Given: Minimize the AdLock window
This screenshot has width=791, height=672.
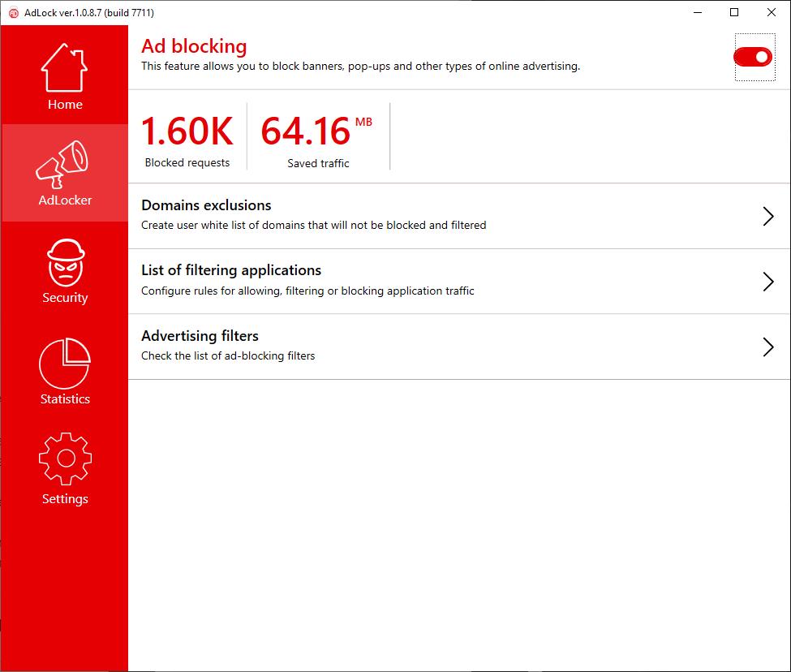Looking at the screenshot, I should click(697, 12).
